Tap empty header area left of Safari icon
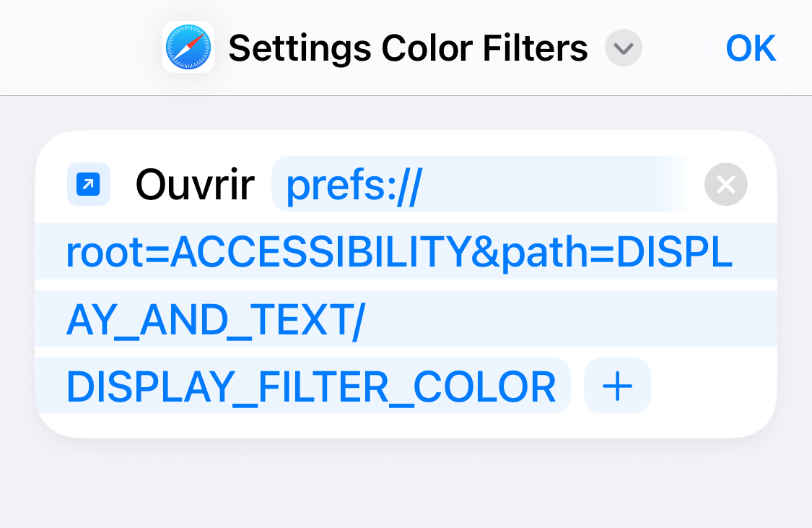 pos(79,48)
